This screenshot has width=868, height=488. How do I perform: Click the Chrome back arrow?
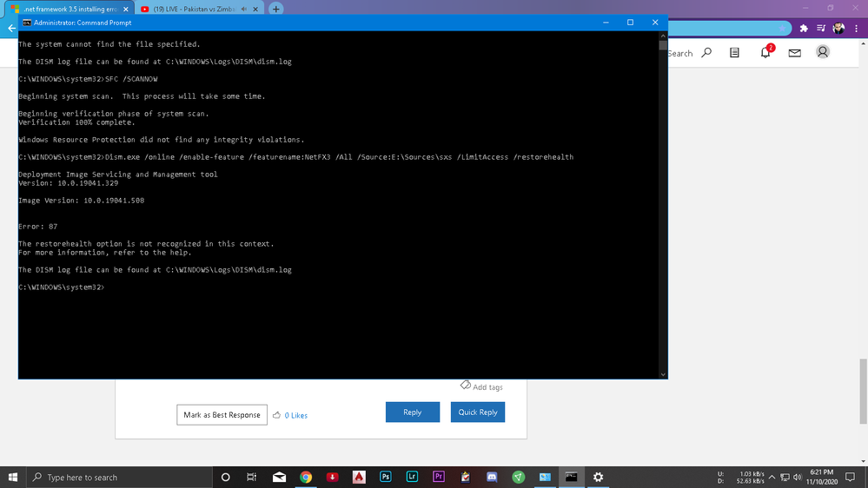[x=11, y=28]
